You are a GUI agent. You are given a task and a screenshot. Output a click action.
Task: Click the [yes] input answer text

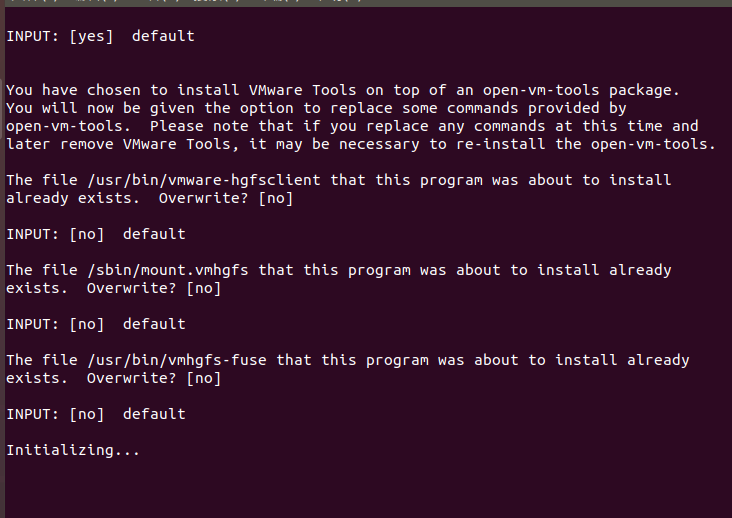(91, 36)
